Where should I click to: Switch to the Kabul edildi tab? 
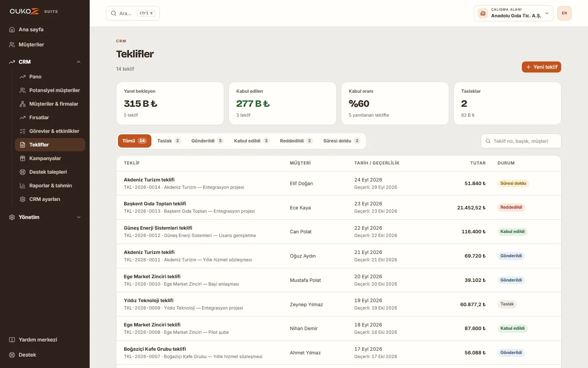(x=251, y=141)
